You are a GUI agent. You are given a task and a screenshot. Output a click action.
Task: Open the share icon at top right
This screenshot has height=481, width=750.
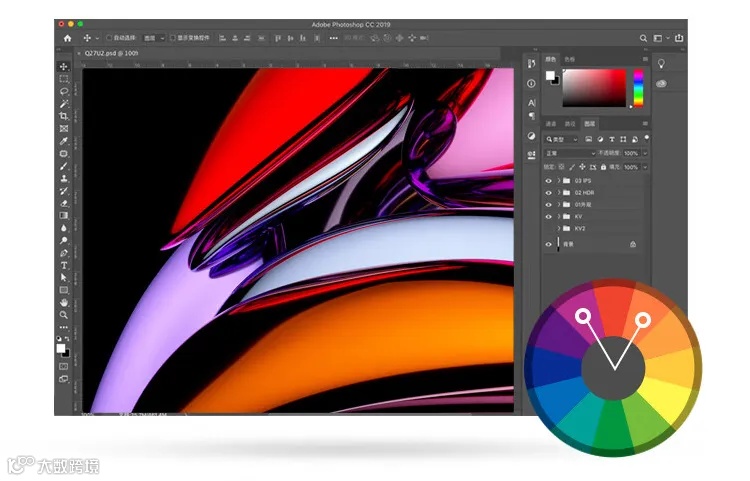(679, 38)
